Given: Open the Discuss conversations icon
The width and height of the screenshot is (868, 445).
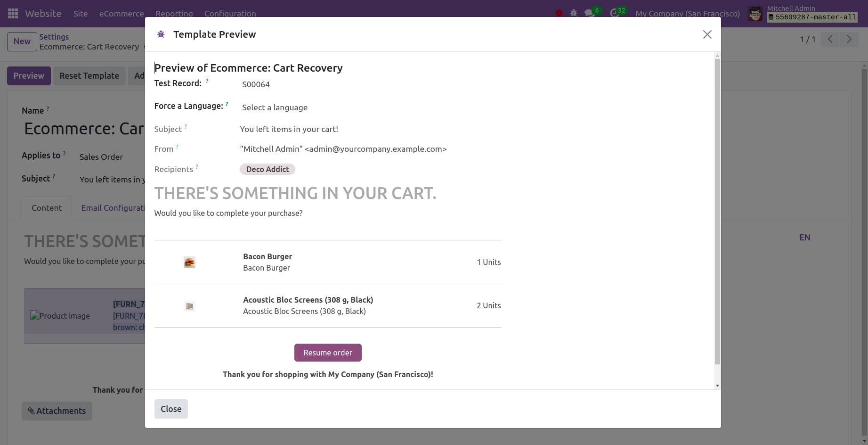Looking at the screenshot, I should 589,13.
